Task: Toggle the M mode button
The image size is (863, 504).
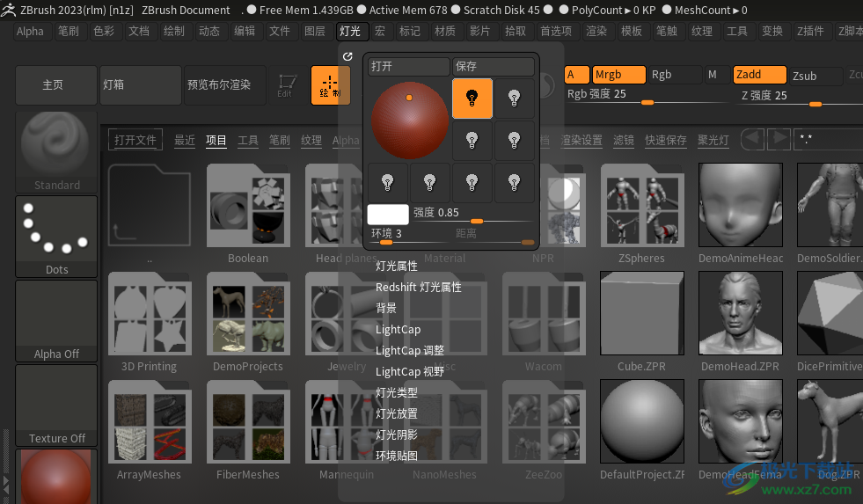Action: point(718,75)
